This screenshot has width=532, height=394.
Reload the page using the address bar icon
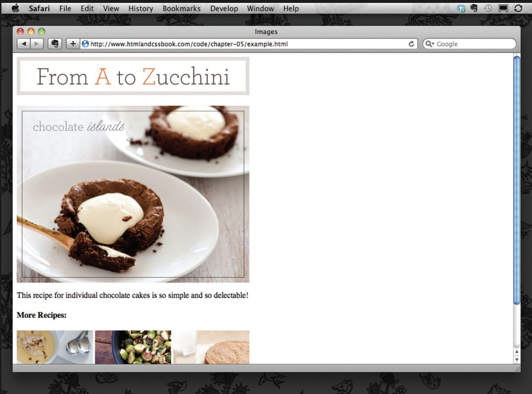pos(412,44)
